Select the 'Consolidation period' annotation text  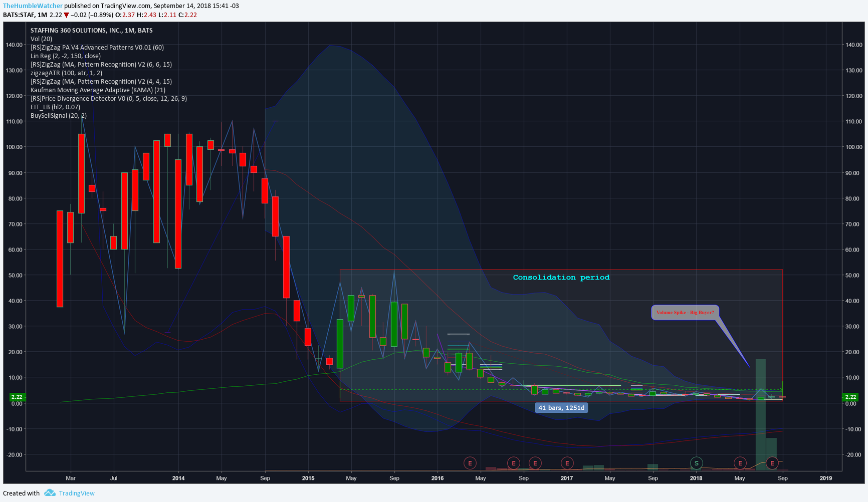[561, 277]
